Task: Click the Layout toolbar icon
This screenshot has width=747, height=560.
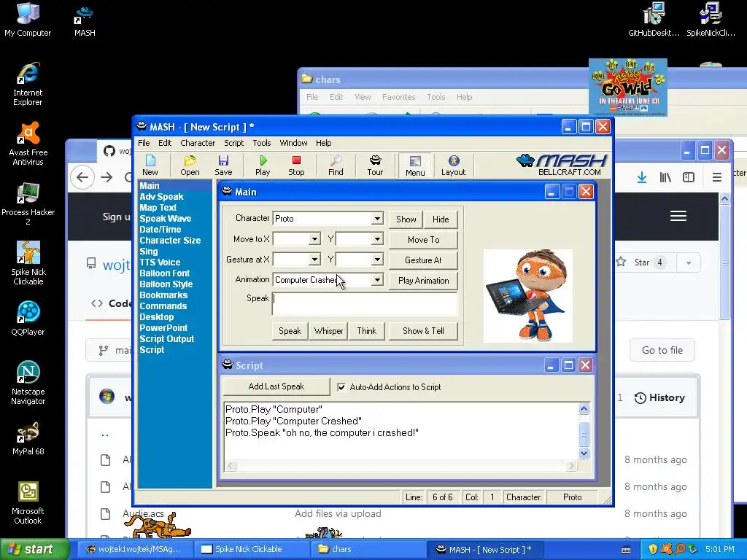Action: click(453, 166)
